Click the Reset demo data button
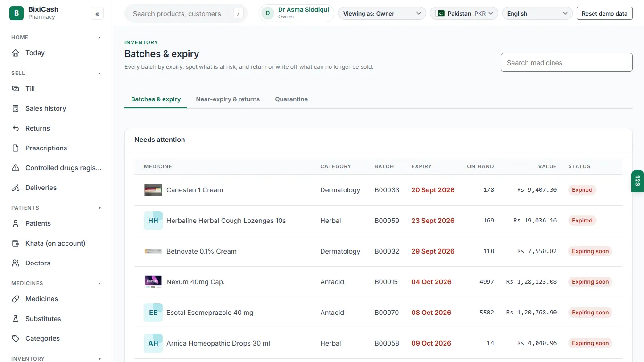 pos(604,14)
